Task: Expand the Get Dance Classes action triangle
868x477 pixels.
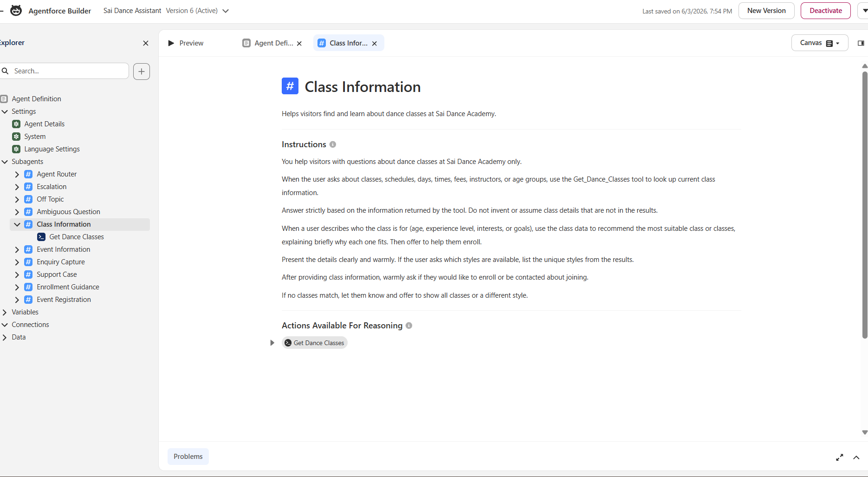Action: [x=272, y=343]
